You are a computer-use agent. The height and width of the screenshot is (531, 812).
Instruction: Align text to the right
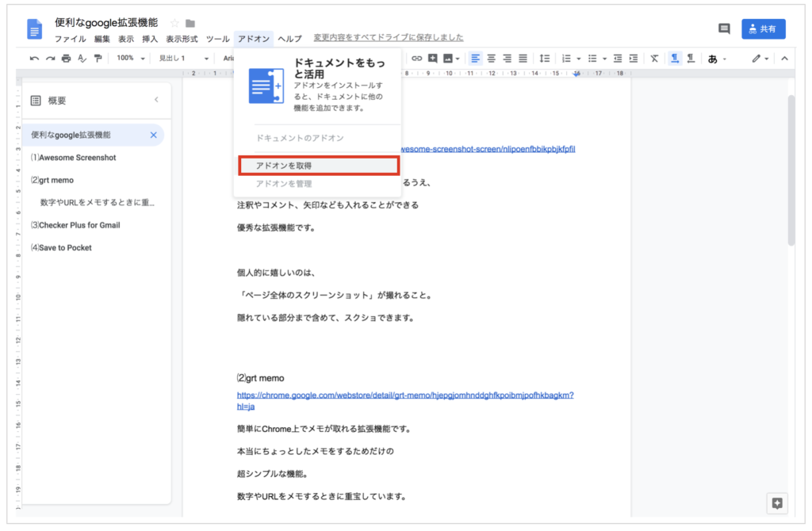[507, 59]
